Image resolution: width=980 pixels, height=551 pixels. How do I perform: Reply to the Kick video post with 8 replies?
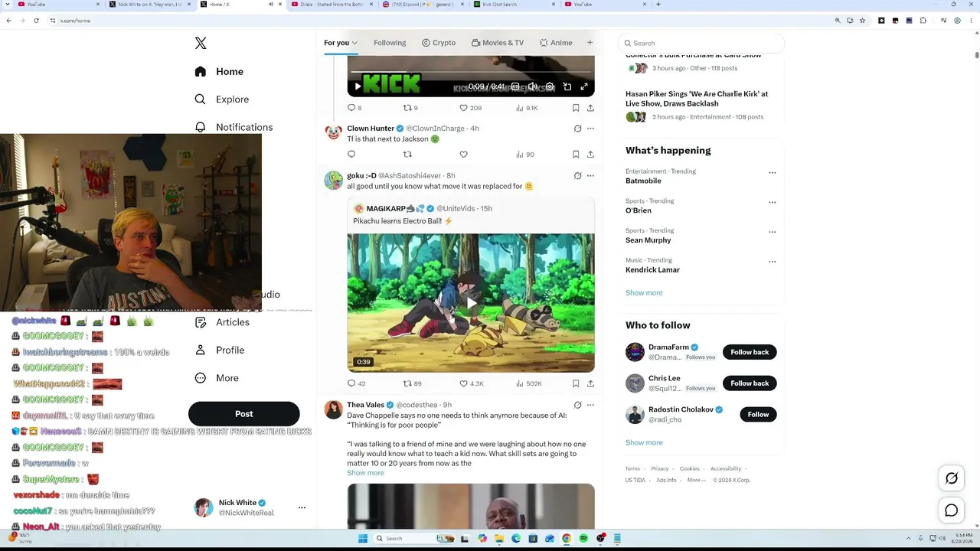(354, 108)
